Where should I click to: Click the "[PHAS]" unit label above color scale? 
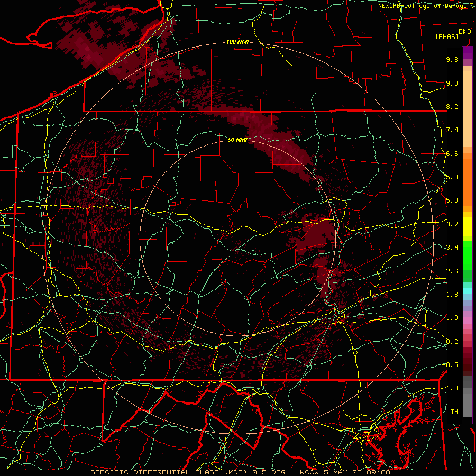[447, 37]
